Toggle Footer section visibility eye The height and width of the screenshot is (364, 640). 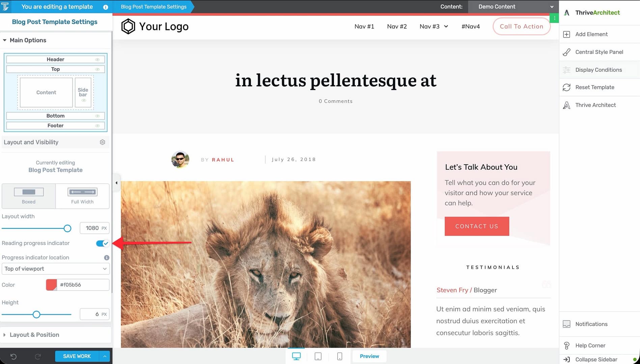[97, 126]
